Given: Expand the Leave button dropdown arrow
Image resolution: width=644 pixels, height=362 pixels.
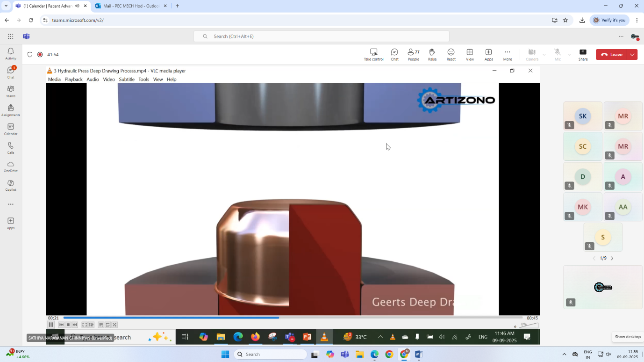Looking at the screenshot, I should [632, 54].
